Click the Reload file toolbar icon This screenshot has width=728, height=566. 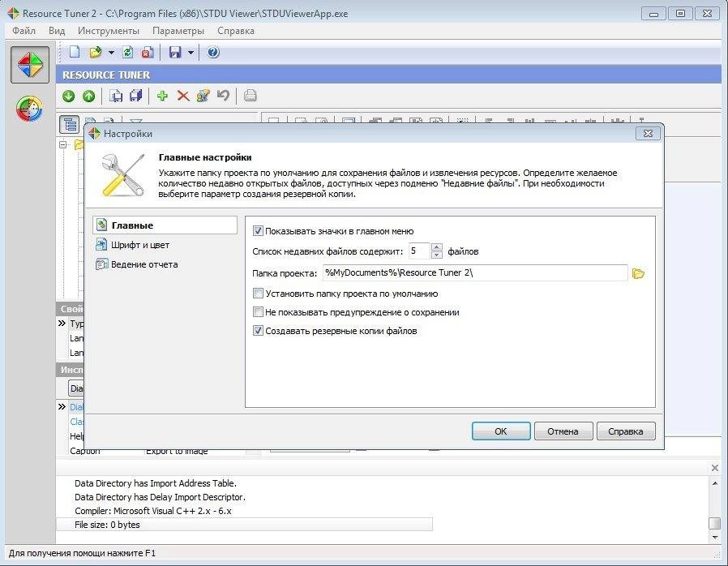[127, 52]
